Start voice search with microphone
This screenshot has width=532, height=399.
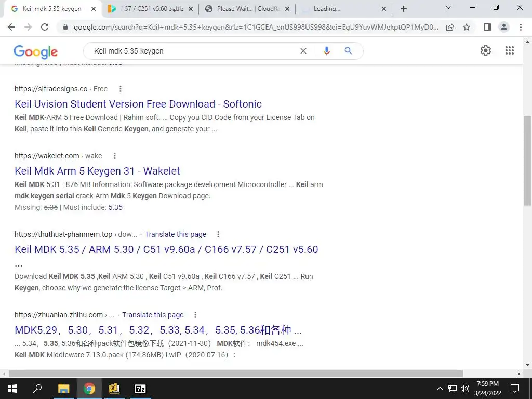pos(326,51)
